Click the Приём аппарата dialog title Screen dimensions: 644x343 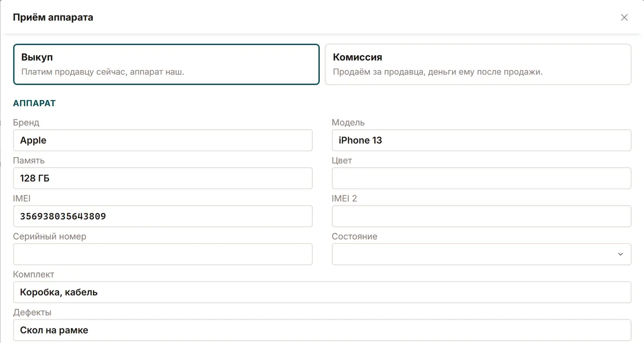(x=53, y=17)
